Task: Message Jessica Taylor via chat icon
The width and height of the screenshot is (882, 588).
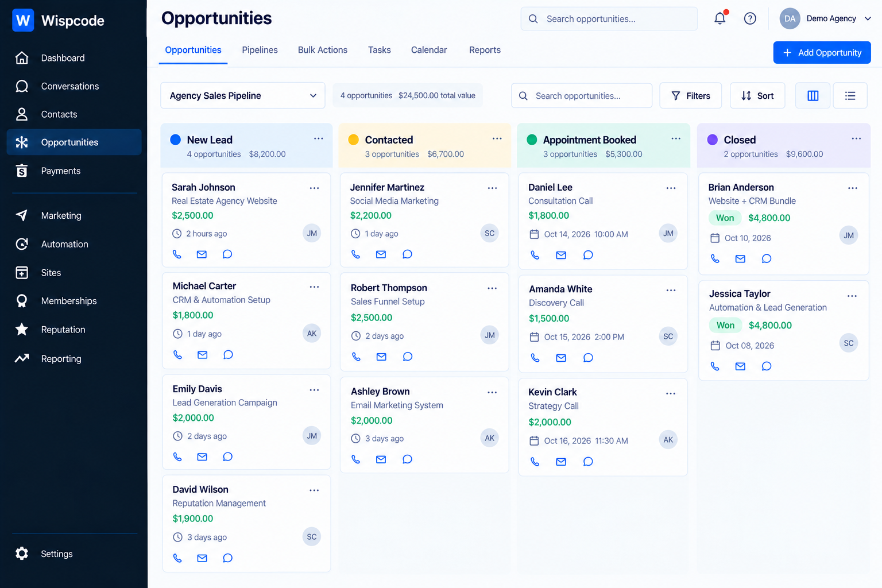Action: (766, 366)
